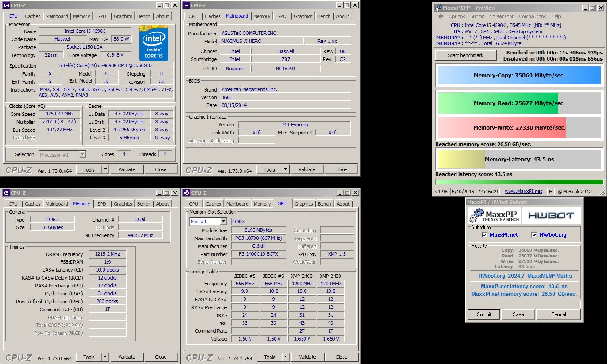Open the File menu in MaxxMEM²

click(440, 16)
